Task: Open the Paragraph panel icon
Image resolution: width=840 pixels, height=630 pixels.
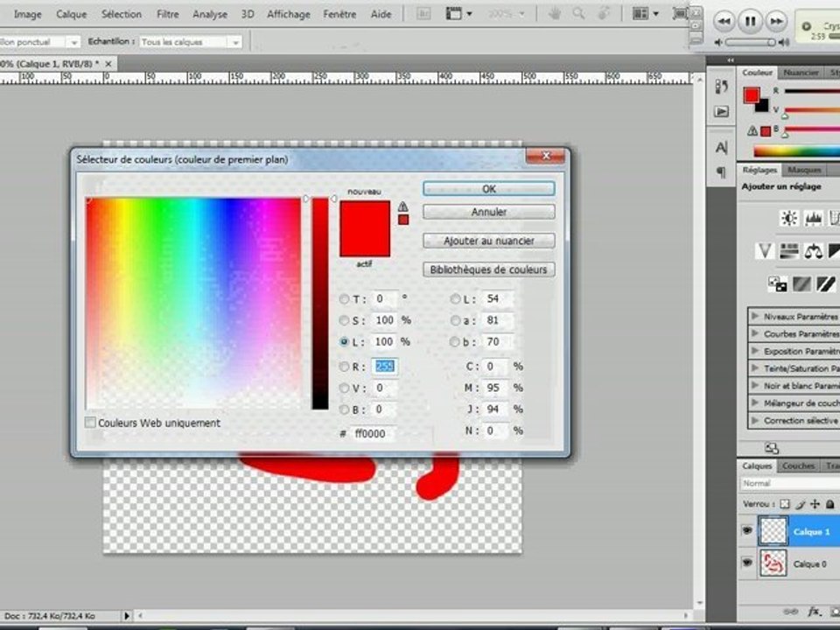Action: [722, 172]
